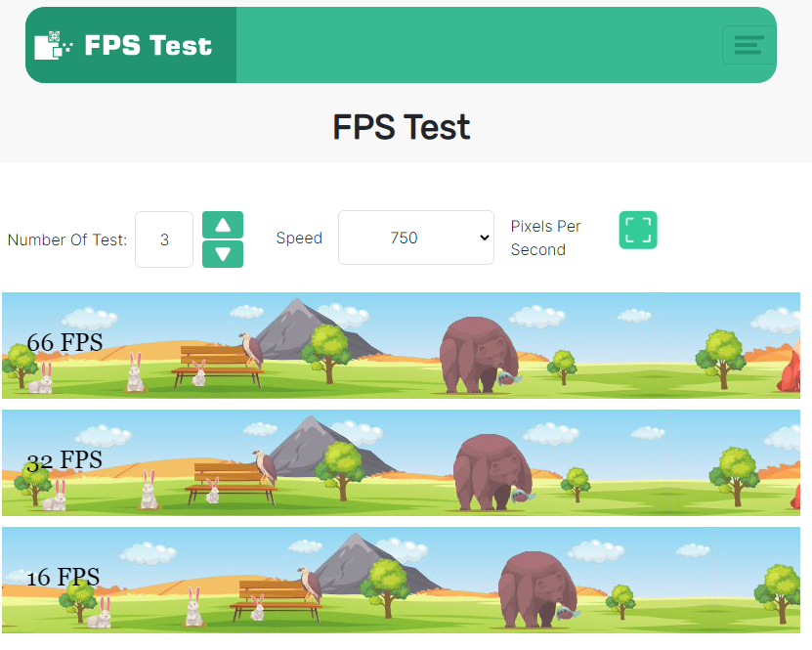This screenshot has height=650, width=812.
Task: Decrease the number of tests
Action: (223, 254)
